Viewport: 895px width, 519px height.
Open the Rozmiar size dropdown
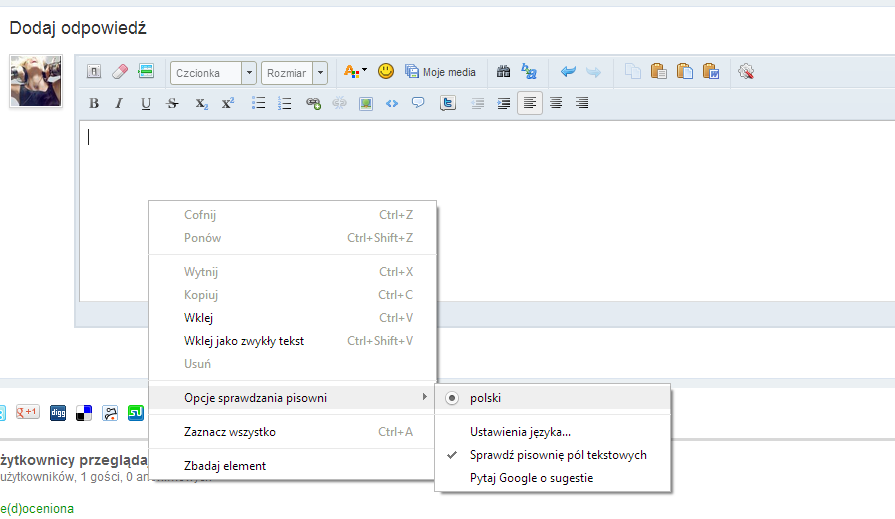[294, 73]
